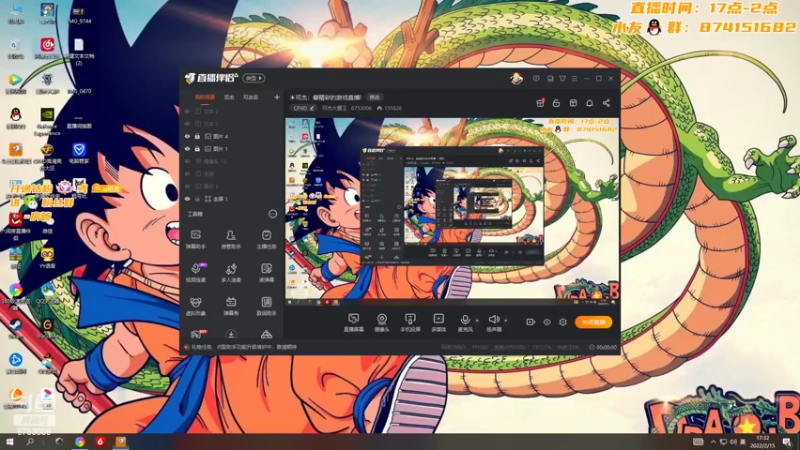Open the 房管助手 tool
The height and width of the screenshot is (450, 800).
[231, 239]
